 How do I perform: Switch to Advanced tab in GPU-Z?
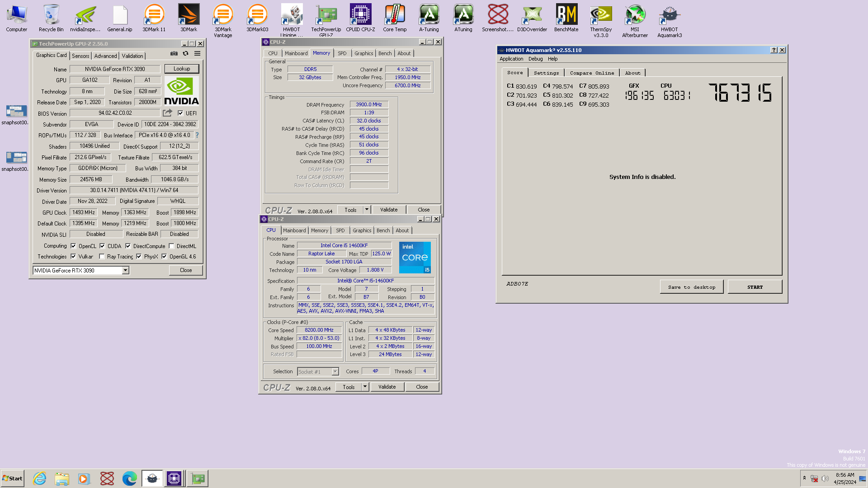tap(105, 56)
